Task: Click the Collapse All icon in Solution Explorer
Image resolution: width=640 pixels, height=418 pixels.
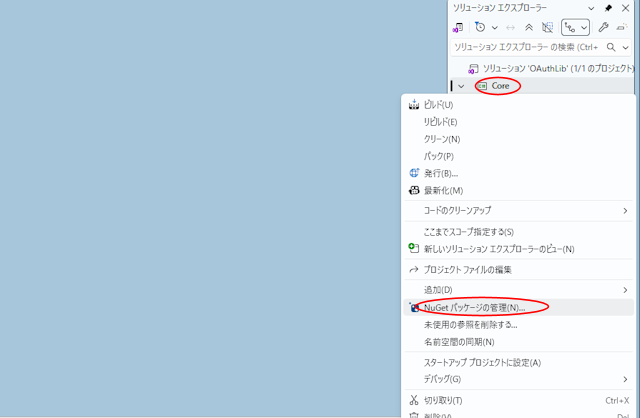Action: point(528,27)
